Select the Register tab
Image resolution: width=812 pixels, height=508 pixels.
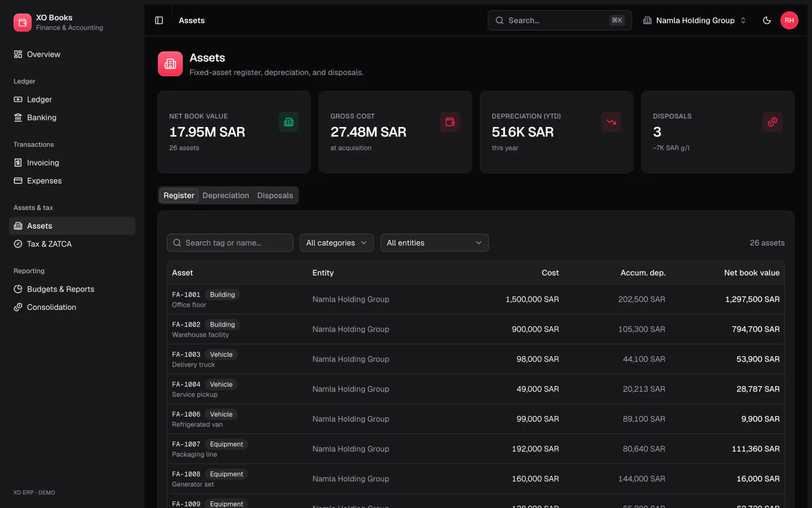coord(179,196)
